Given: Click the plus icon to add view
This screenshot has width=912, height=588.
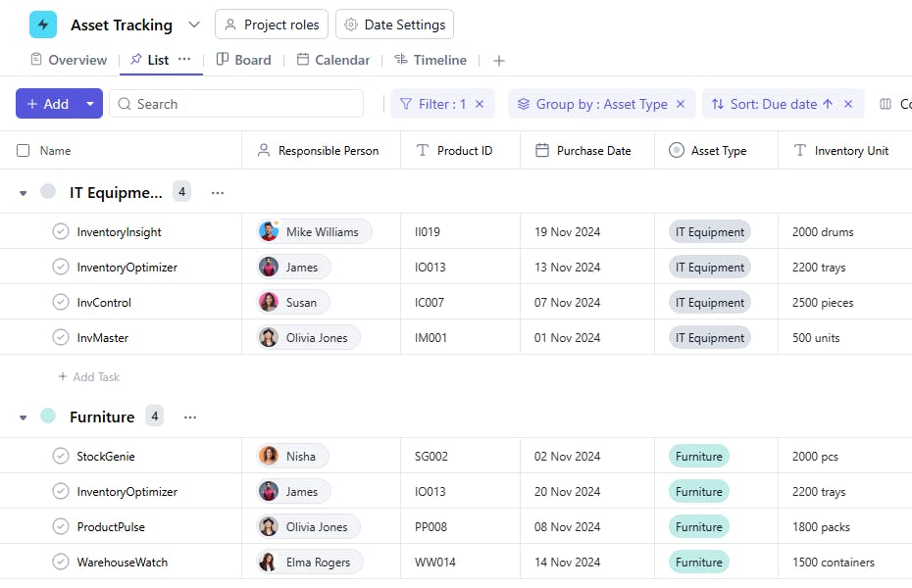Looking at the screenshot, I should tap(499, 61).
